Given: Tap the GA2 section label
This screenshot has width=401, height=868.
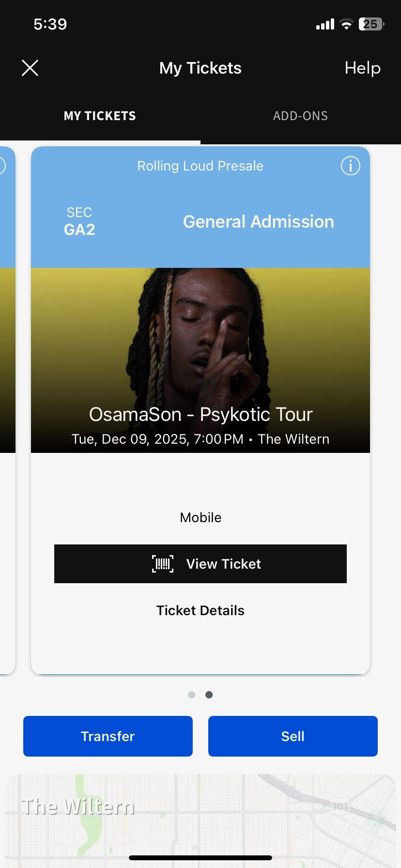Looking at the screenshot, I should (79, 230).
